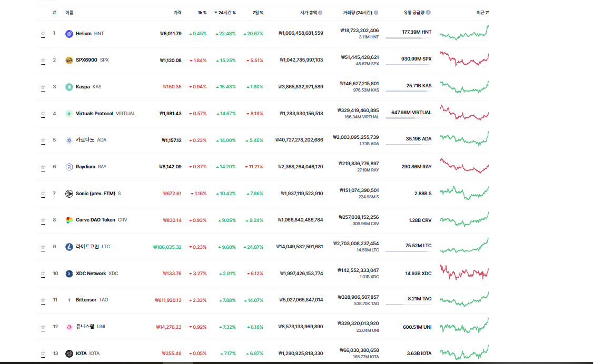Click 라이트코인 price ₩186,035.32
The image size is (593, 364).
(x=167, y=247)
